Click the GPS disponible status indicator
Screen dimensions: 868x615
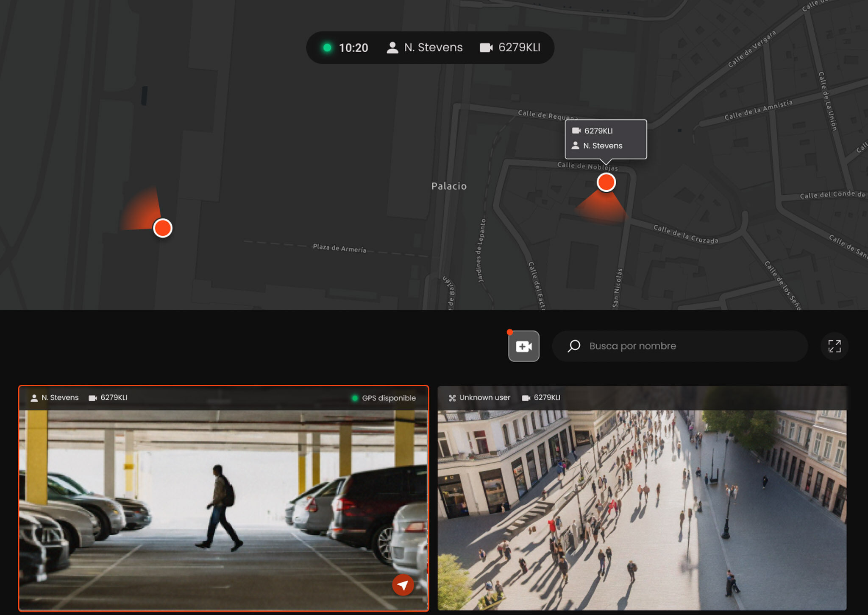pos(384,398)
